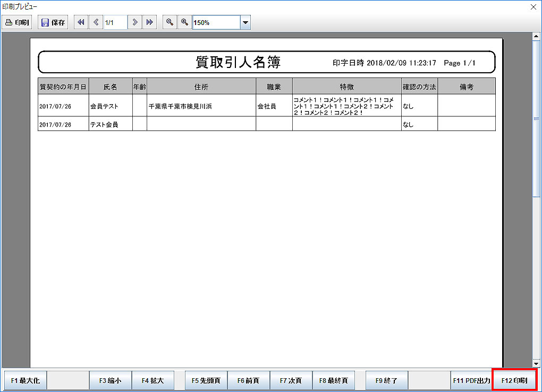Image resolution: width=542 pixels, height=392 pixels.
Task: Open the zoom percentage dropdown arrow
Action: click(x=245, y=22)
